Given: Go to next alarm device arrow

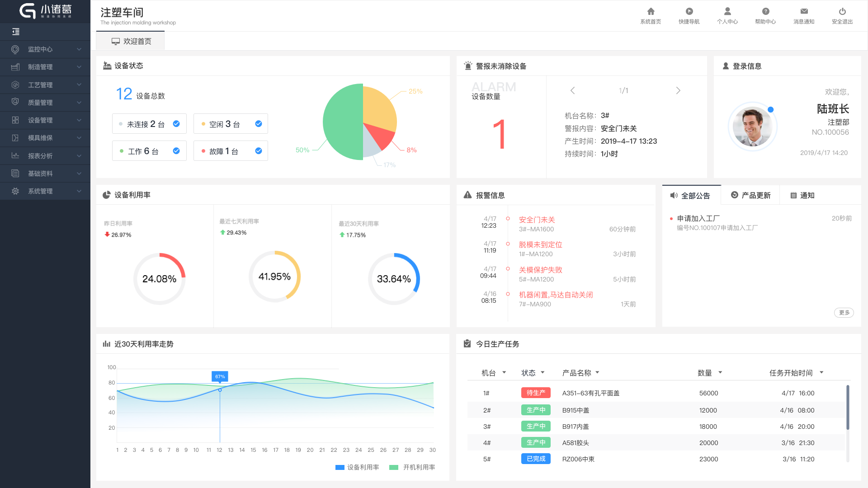Looking at the screenshot, I should coord(678,90).
